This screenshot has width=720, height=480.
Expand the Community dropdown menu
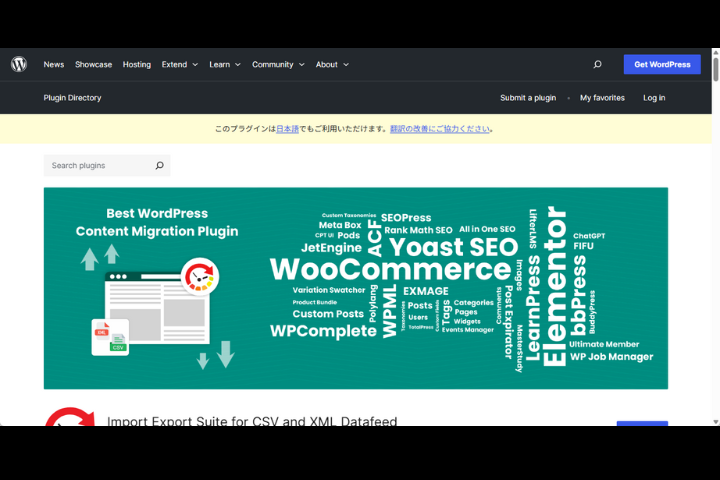coord(278,64)
